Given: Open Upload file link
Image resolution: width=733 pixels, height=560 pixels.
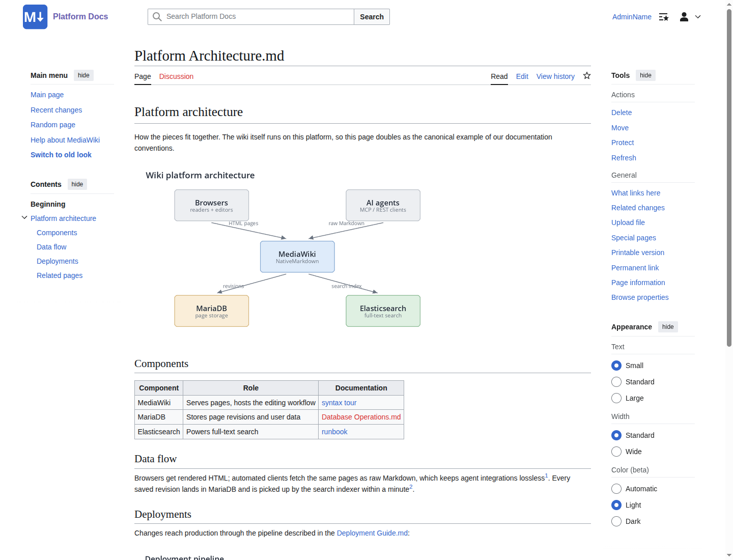Looking at the screenshot, I should coord(628,222).
